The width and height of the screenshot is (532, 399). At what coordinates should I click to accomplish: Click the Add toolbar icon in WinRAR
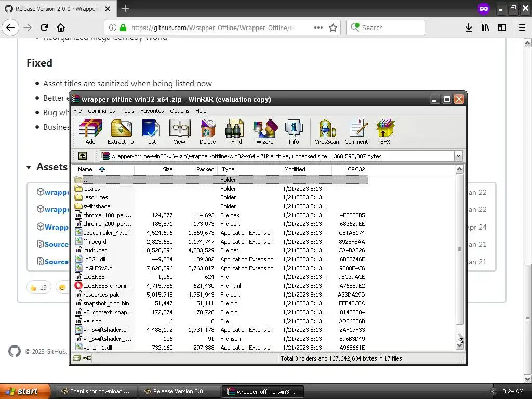(x=90, y=132)
